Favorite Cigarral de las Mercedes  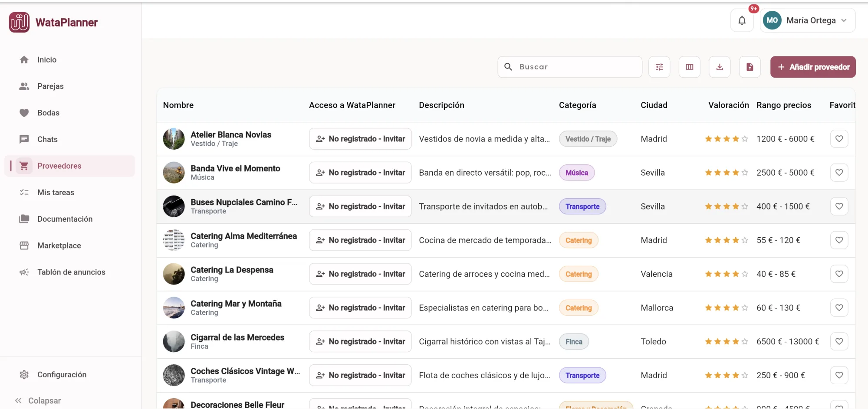click(x=839, y=342)
